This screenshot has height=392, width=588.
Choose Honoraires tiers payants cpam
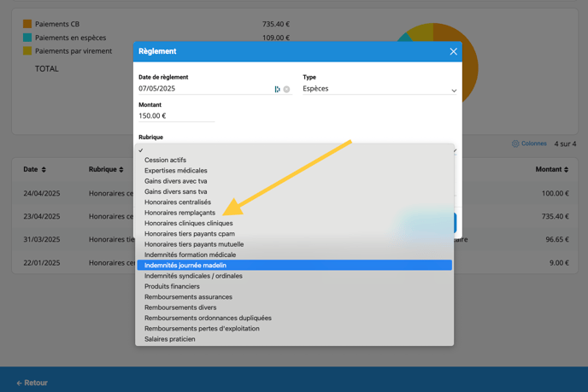[189, 234]
